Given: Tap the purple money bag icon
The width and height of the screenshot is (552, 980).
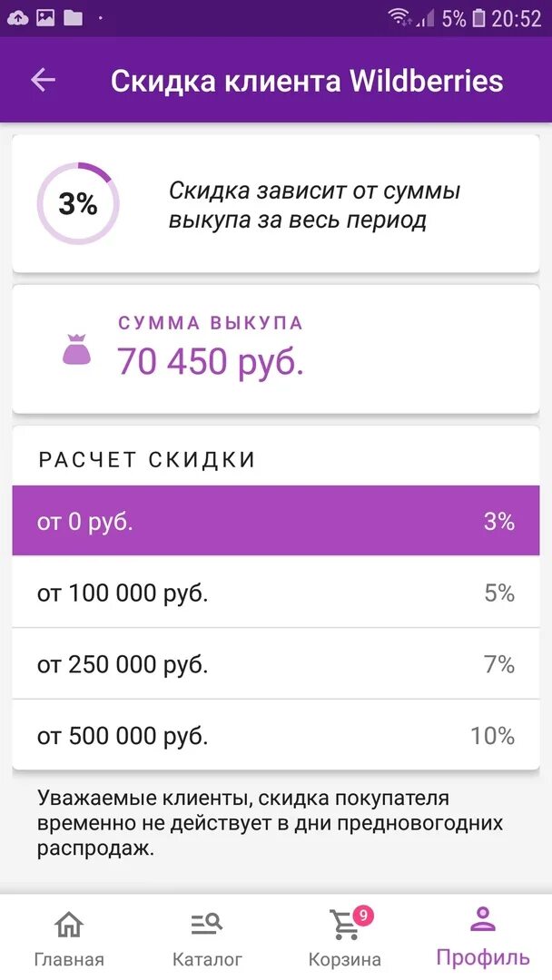Looking at the screenshot, I should pos(77,349).
